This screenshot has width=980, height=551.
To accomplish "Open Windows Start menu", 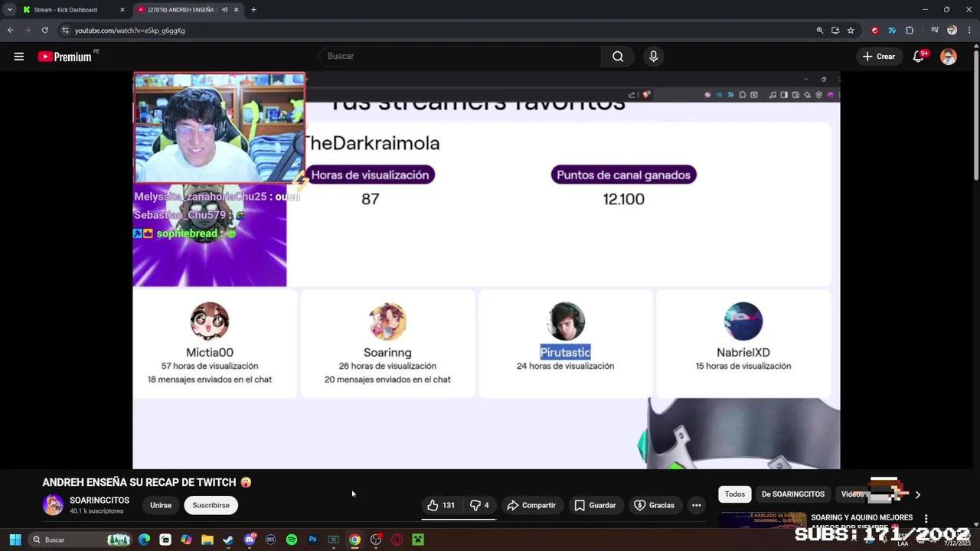I will click(x=15, y=540).
